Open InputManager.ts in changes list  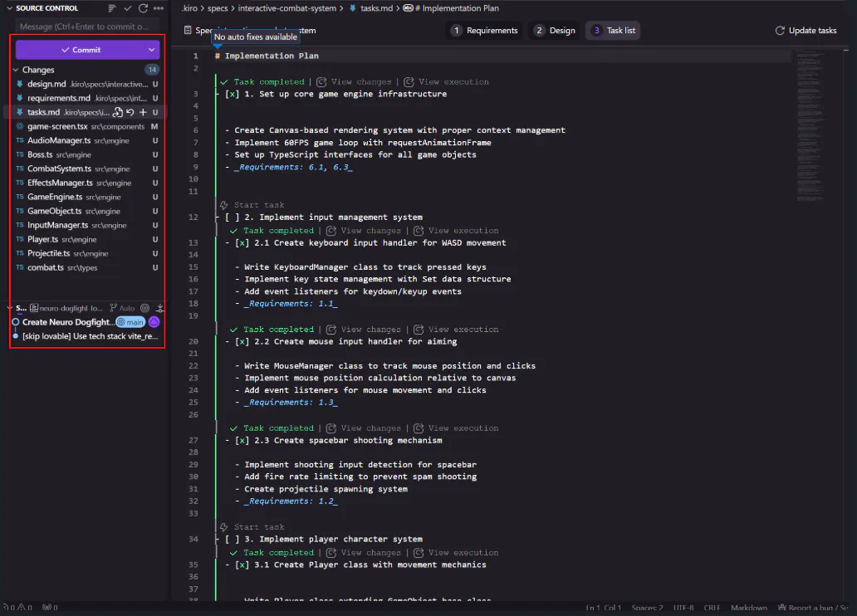click(86, 225)
